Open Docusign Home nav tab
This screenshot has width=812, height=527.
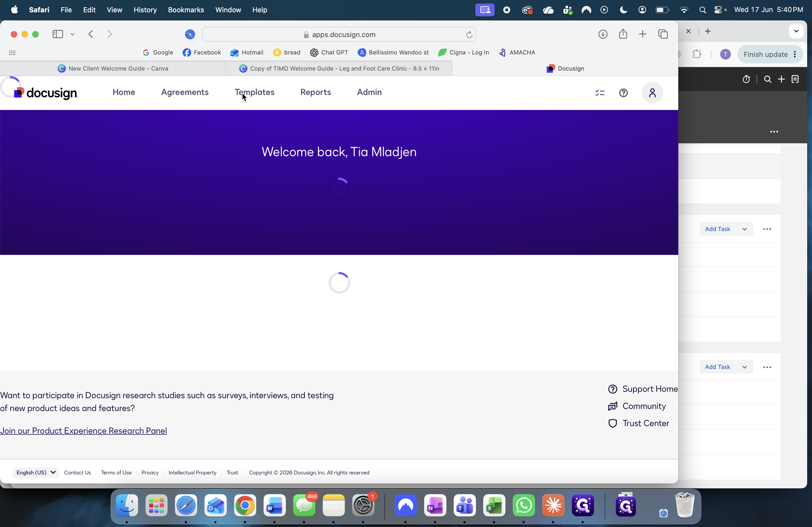[x=124, y=92]
